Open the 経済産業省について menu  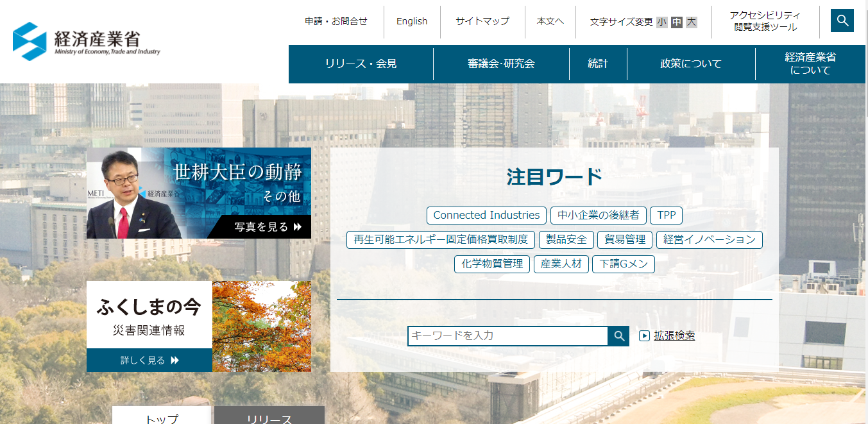coord(811,64)
